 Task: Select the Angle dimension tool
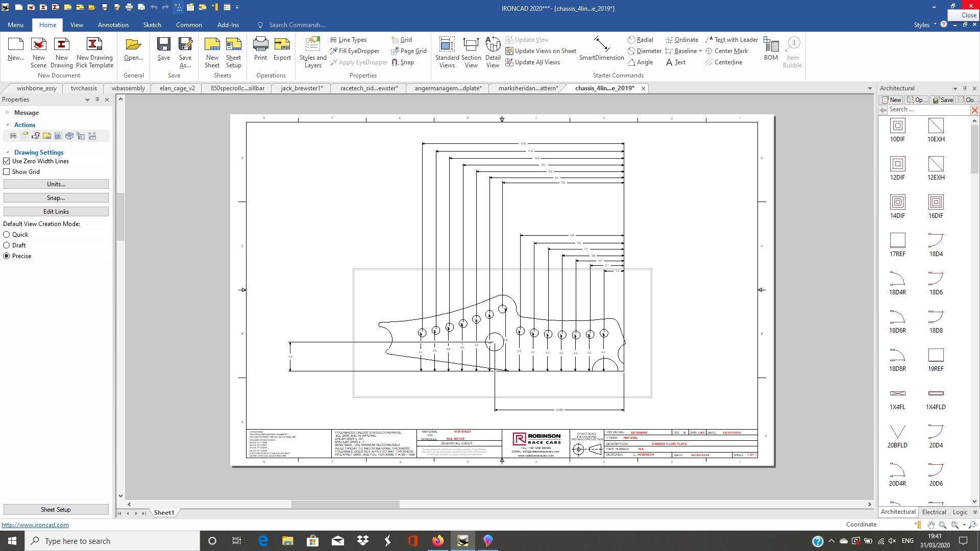[x=640, y=62]
